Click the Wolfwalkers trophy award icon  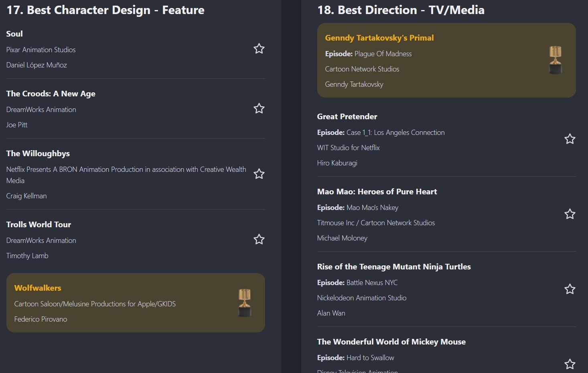(x=245, y=303)
